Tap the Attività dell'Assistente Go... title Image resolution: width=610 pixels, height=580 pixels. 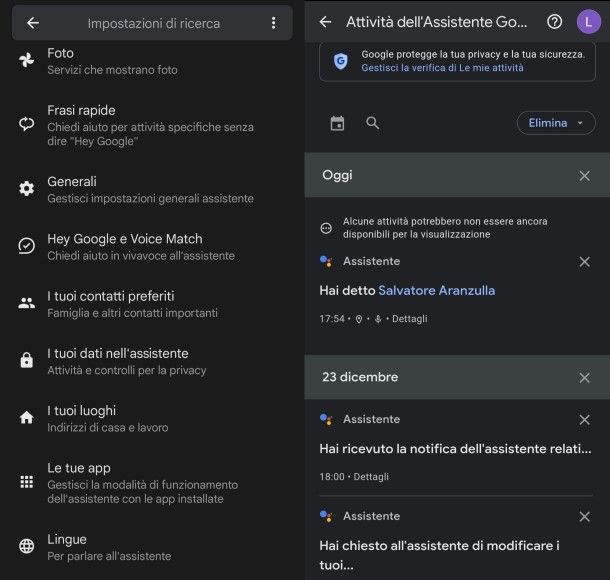pos(436,22)
